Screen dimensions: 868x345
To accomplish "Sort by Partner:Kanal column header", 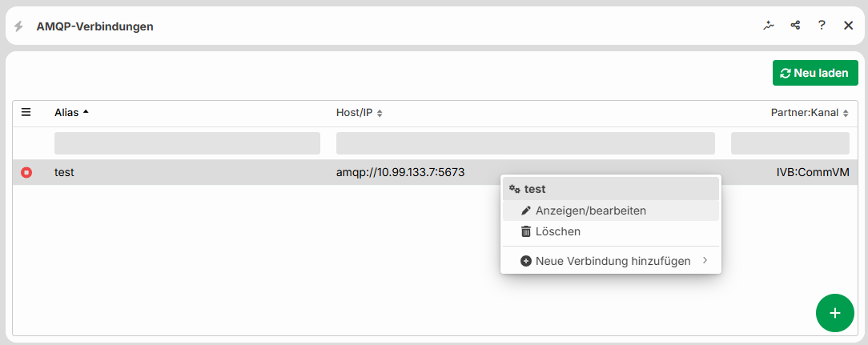I will 810,113.
